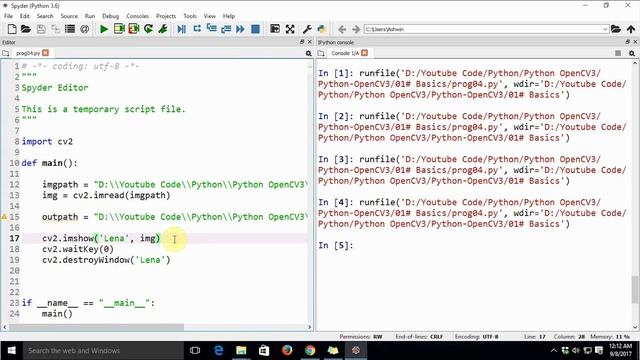Run cell and advance icon

[x=134, y=29]
